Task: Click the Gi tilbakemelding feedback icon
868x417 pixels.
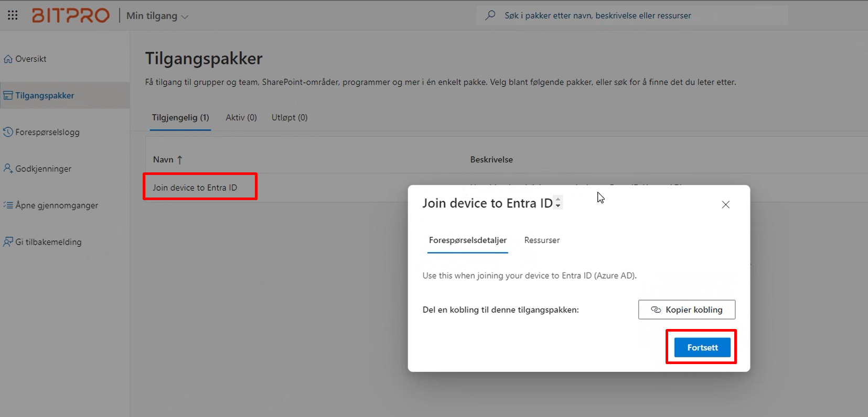Action: (x=8, y=242)
